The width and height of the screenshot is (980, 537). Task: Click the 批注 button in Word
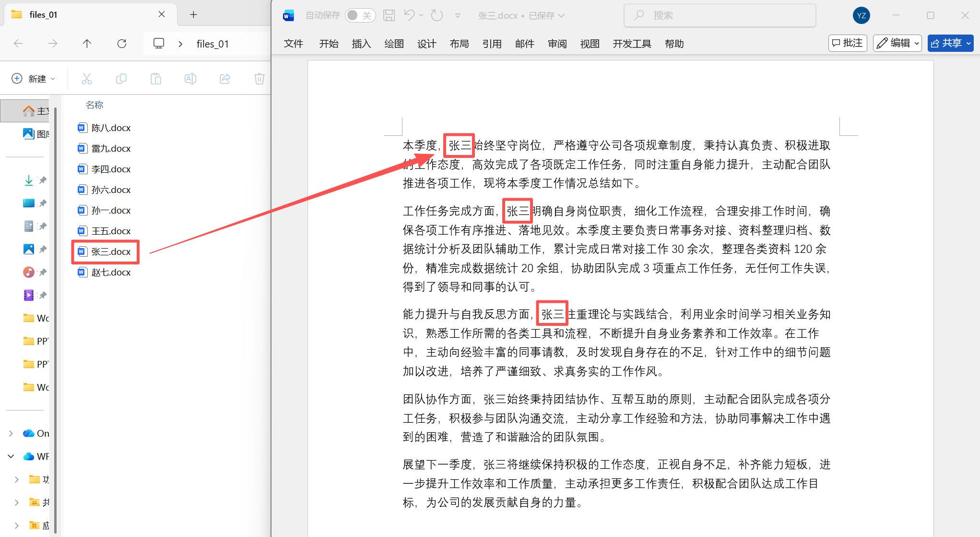(x=848, y=43)
